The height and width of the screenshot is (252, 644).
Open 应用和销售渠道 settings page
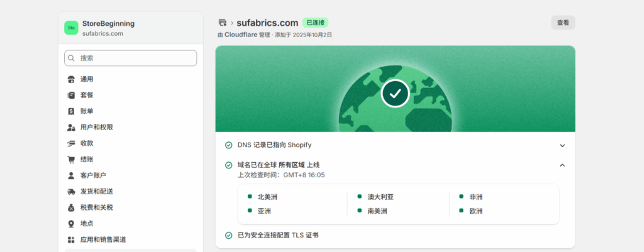[x=103, y=239]
